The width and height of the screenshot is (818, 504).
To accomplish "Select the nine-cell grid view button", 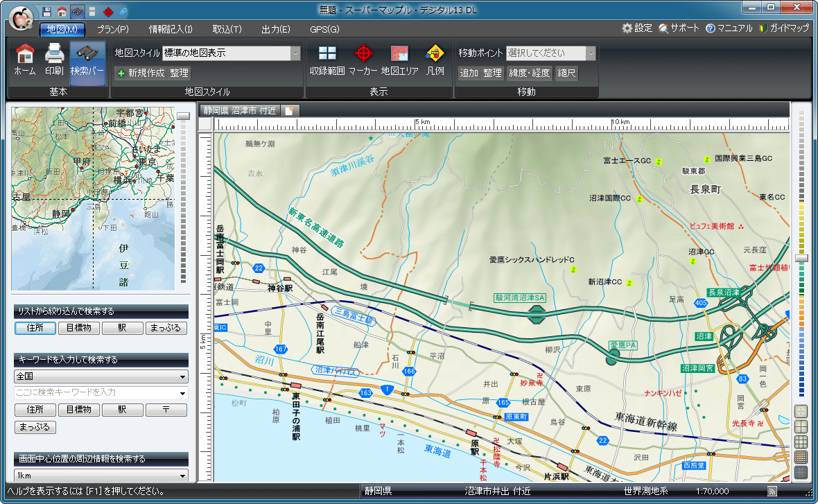I will 800,442.
